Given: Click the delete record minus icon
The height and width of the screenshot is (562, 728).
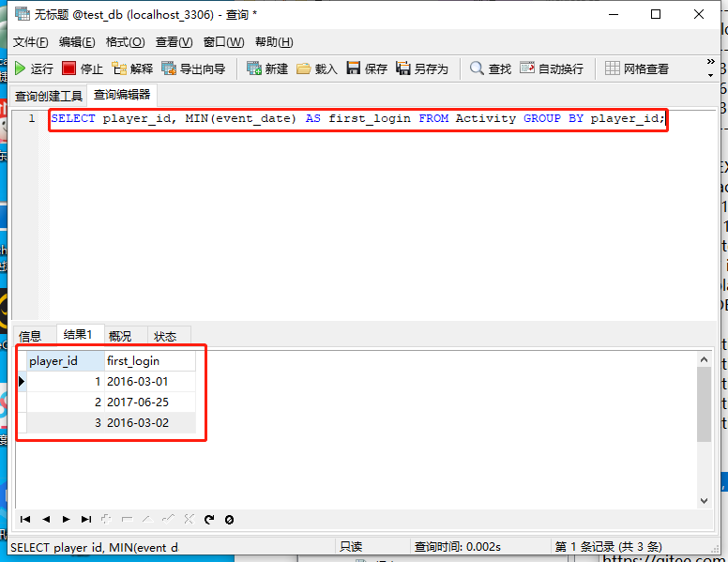Looking at the screenshot, I should 127,519.
